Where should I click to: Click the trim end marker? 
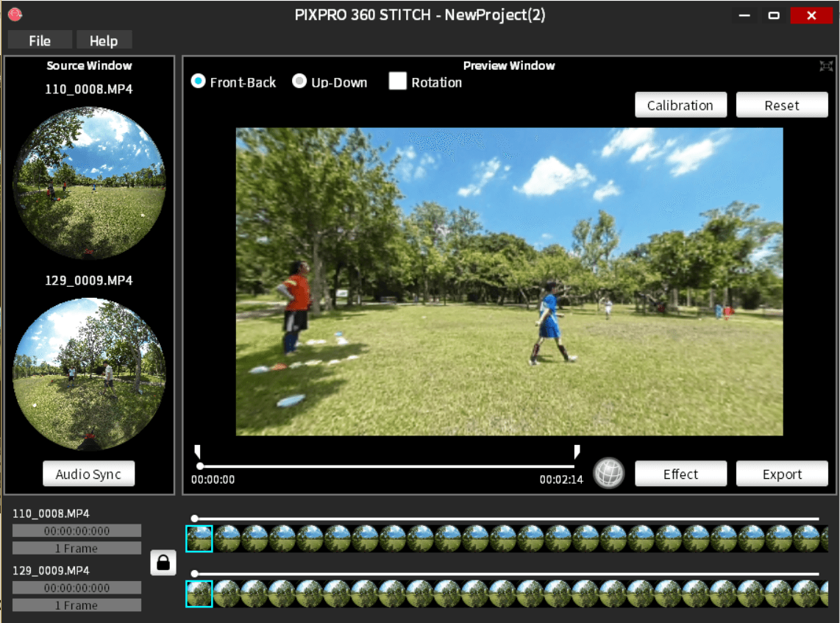coord(577,451)
